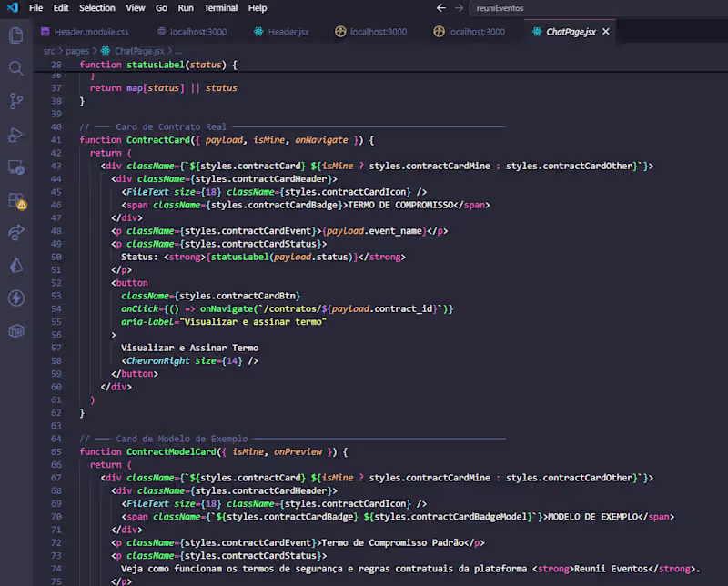This screenshot has height=586, width=728.
Task: Open the Source Control view
Action: point(16,101)
